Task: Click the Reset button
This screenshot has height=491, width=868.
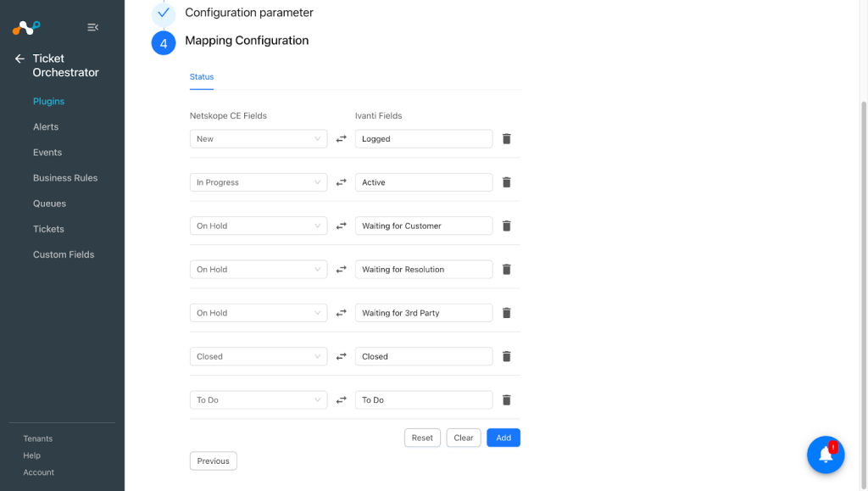Action: [422, 438]
